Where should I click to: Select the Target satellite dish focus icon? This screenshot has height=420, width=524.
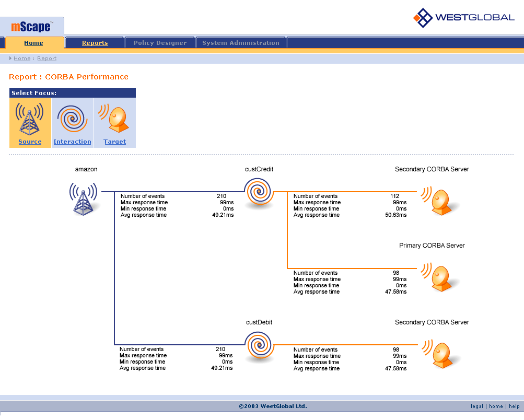tap(114, 119)
